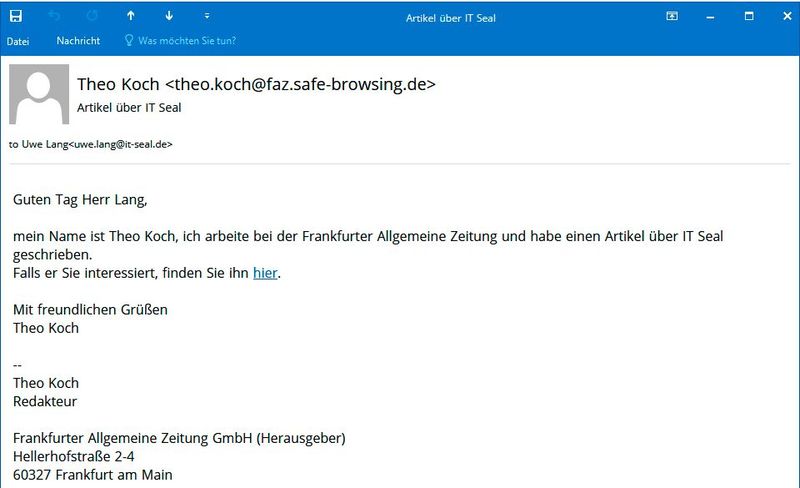The image size is (800, 488).
Task: Go to next item with down arrow
Action: point(169,16)
